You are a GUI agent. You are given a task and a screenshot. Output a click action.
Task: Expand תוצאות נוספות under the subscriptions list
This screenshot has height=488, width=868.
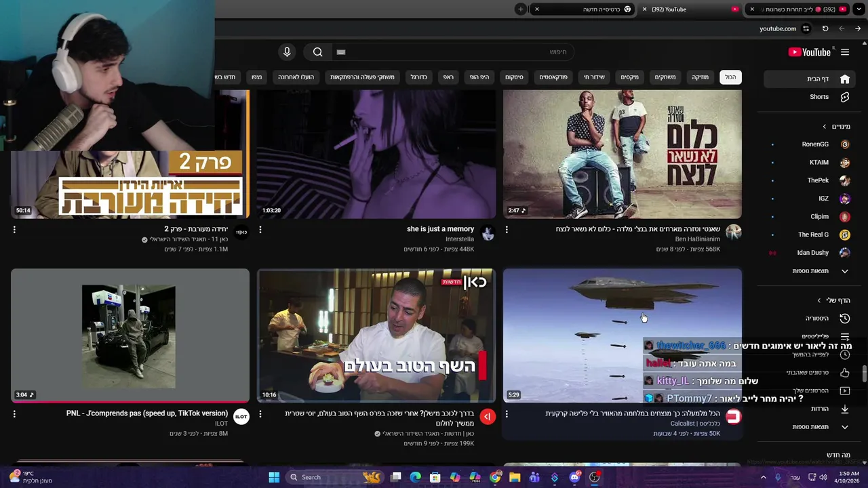click(811, 271)
